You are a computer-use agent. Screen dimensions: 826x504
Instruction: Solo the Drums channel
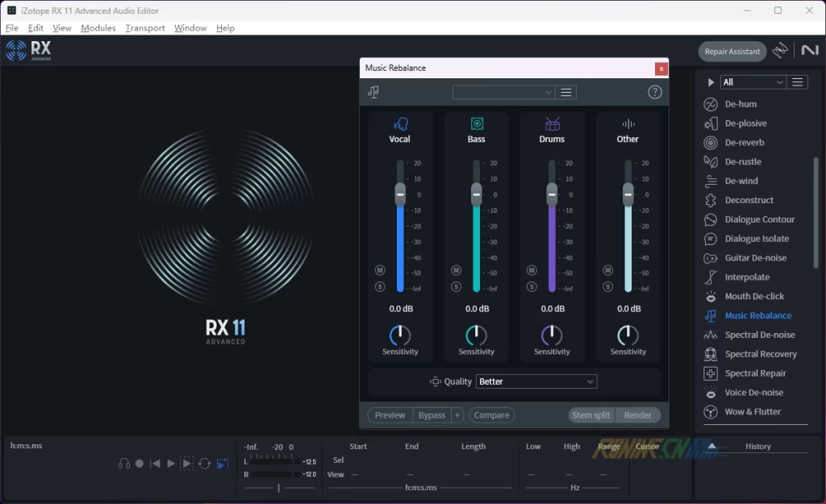(532, 286)
